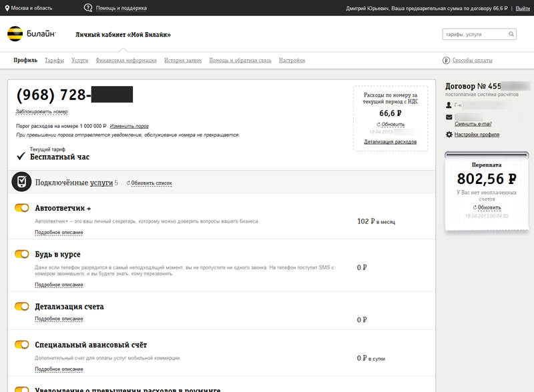
Task: Click Изменить порог link
Action: [129, 126]
